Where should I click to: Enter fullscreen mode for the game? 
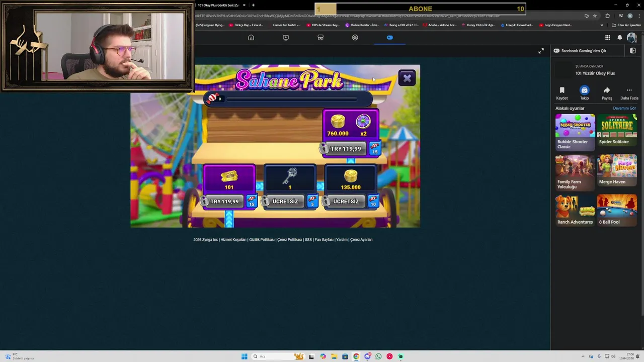coord(541,51)
